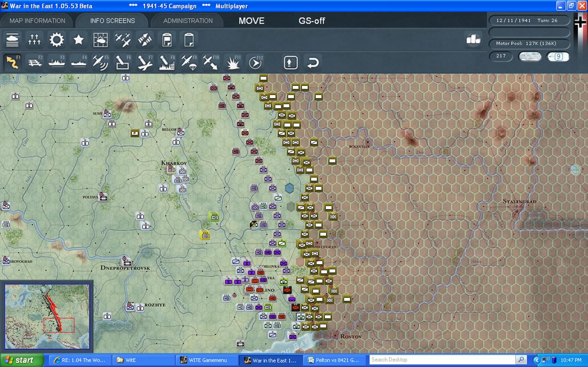Click the star victory icon
588x367 pixels.
[x=79, y=40]
